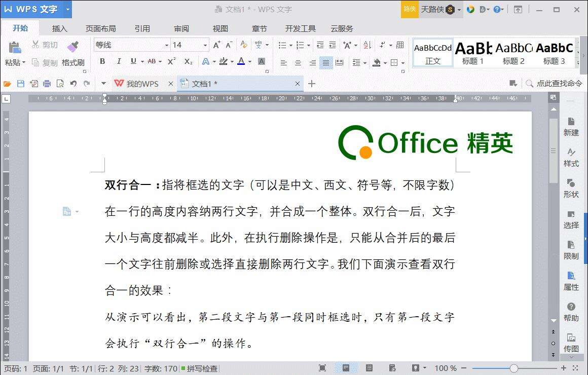The height and width of the screenshot is (375, 588).
Task: Open 新建 in the right sidebar
Action: [x=571, y=127]
